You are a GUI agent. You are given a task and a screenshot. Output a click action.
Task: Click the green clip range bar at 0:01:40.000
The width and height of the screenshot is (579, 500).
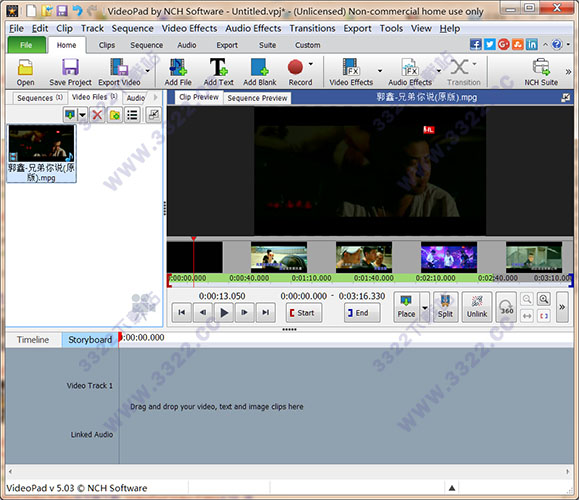(x=373, y=278)
